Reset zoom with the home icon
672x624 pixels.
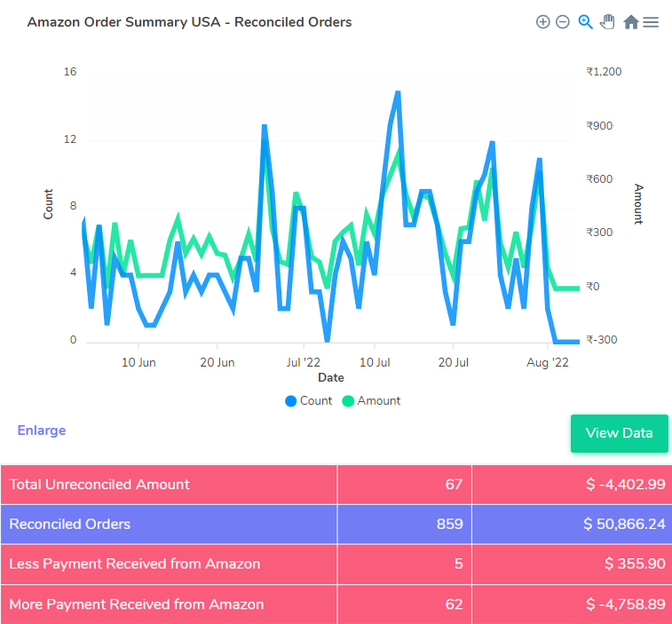(631, 22)
